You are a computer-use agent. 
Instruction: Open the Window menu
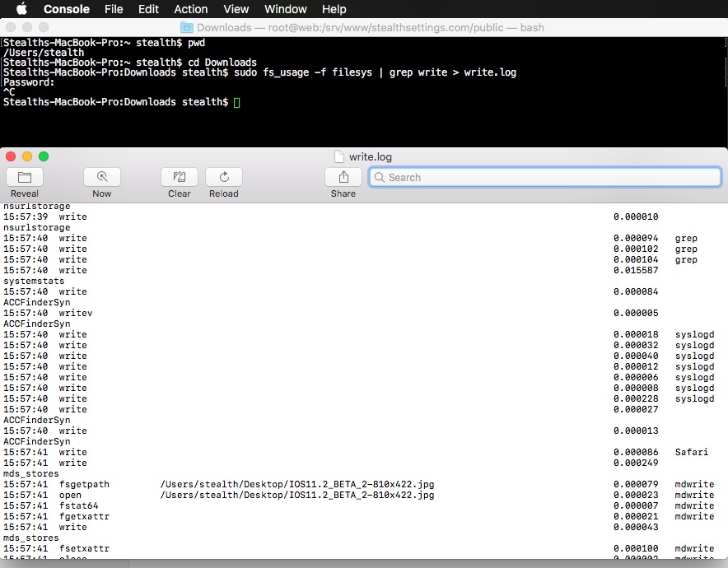pos(285,9)
